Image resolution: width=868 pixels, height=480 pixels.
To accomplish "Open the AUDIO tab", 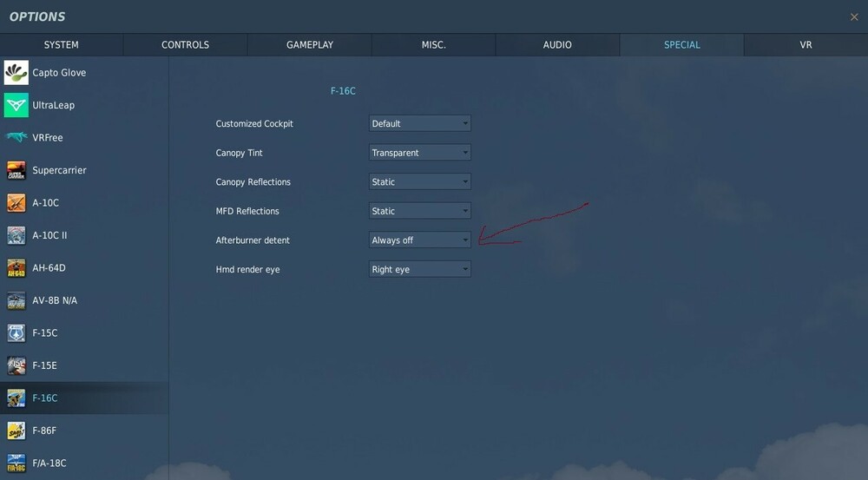I will [x=557, y=45].
